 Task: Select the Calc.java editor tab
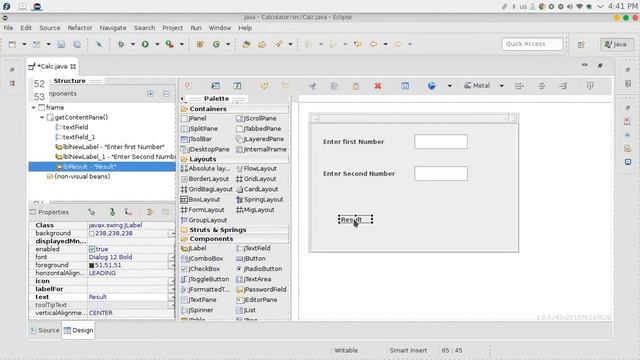(x=52, y=66)
